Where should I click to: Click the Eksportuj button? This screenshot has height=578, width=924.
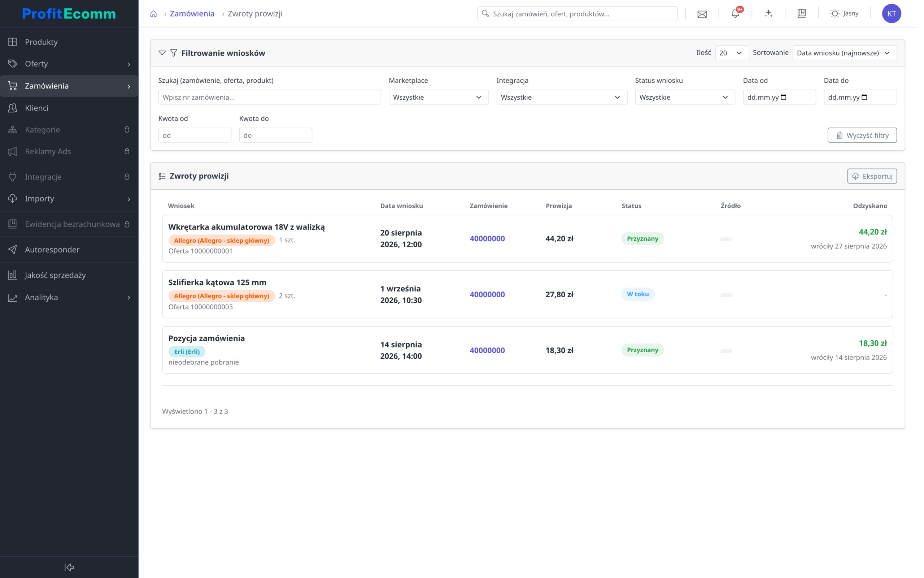point(872,176)
